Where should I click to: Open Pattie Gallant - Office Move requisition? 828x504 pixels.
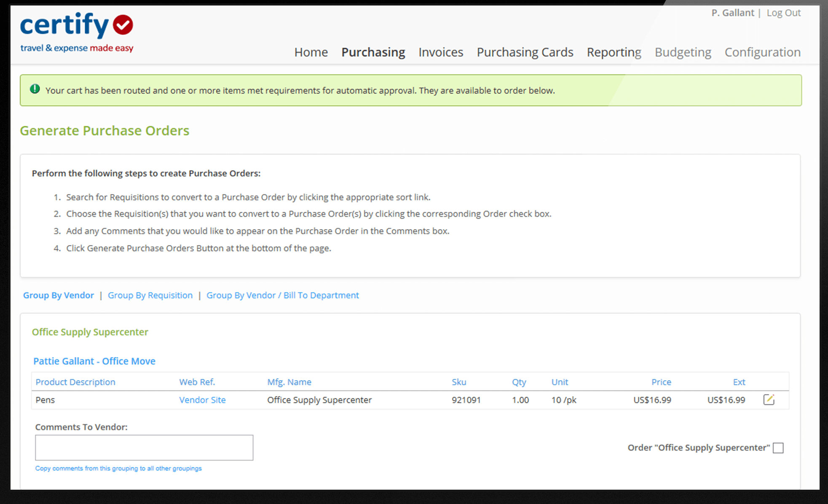94,361
